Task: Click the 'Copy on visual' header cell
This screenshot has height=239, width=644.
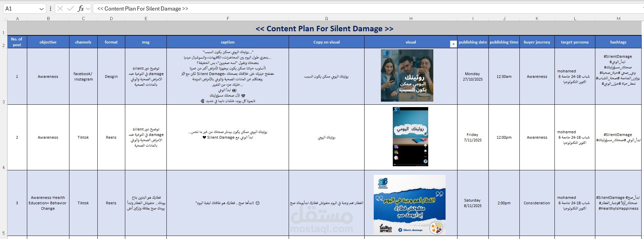Action: (x=326, y=42)
